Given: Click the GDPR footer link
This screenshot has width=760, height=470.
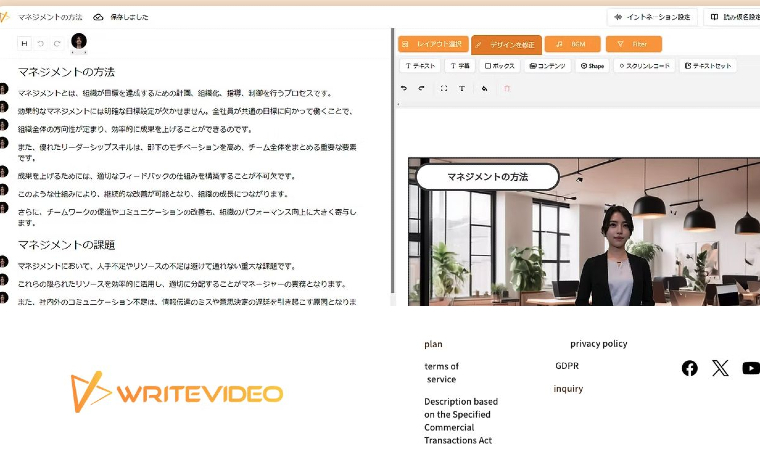Looking at the screenshot, I should click(567, 366).
